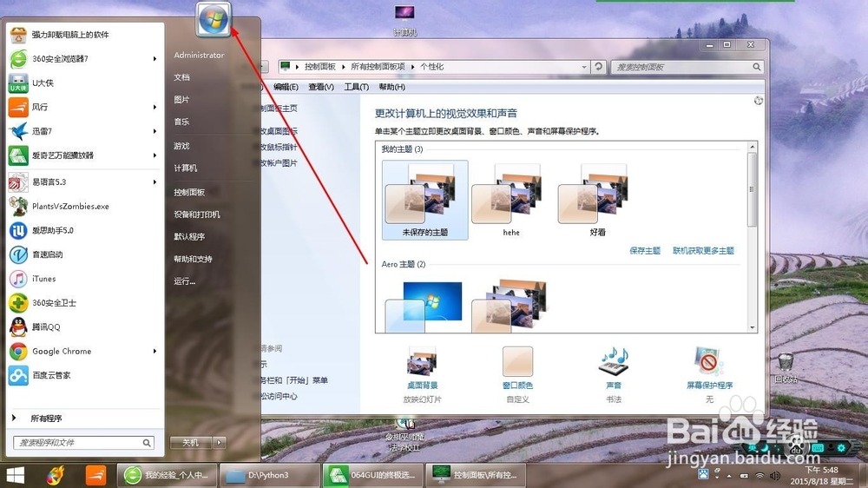The width and height of the screenshot is (868, 488).
Task: Launch 爱奇艺万能播放器 from the Start menu
Action: [84, 155]
